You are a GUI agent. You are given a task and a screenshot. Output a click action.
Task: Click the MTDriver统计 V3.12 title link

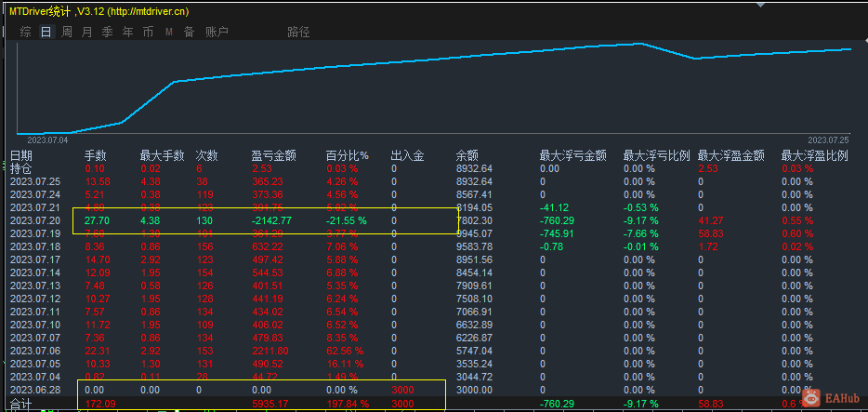[x=99, y=12]
